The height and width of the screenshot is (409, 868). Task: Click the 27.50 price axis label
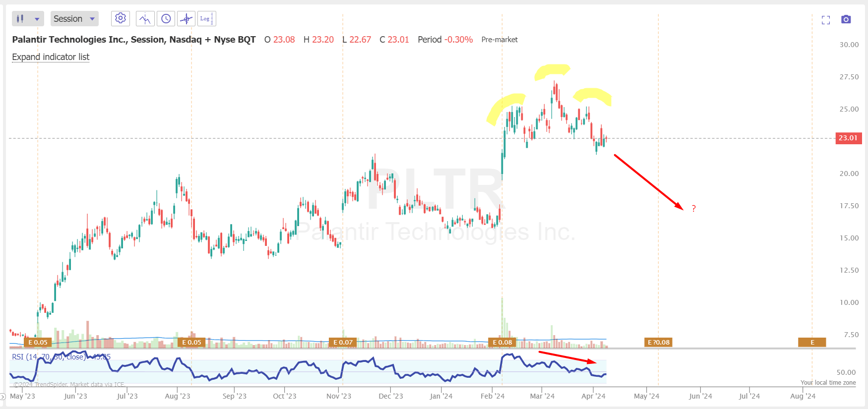point(849,77)
